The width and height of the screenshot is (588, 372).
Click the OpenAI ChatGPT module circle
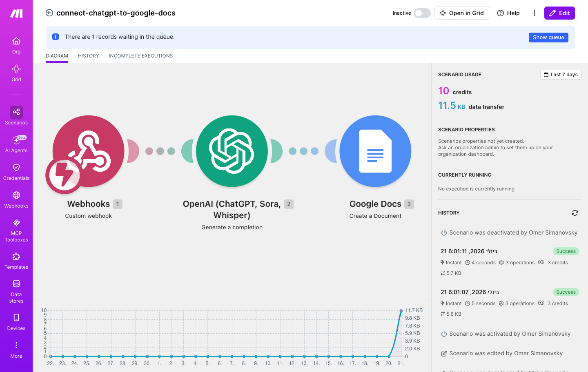232,151
